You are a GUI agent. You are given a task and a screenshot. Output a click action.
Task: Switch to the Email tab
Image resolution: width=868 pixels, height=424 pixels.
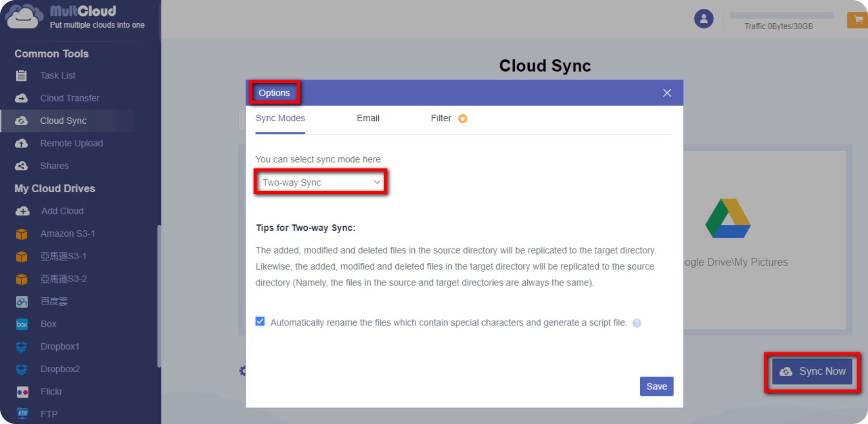pos(368,118)
